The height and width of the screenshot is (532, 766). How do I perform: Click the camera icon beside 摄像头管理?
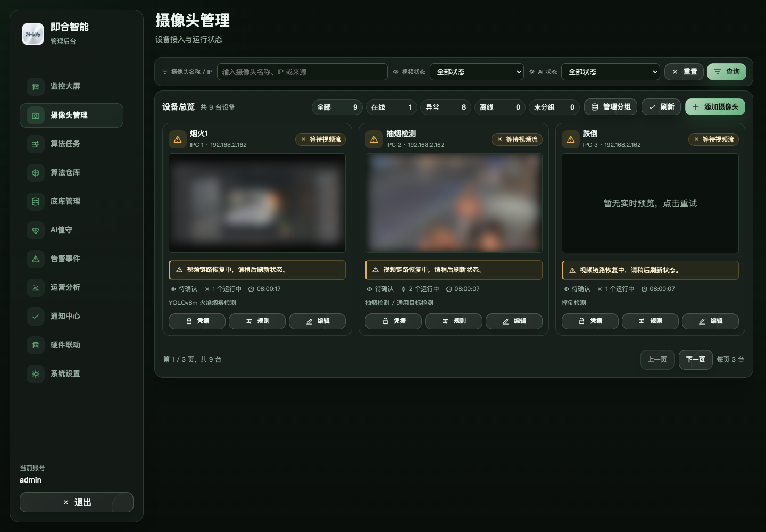tap(36, 115)
